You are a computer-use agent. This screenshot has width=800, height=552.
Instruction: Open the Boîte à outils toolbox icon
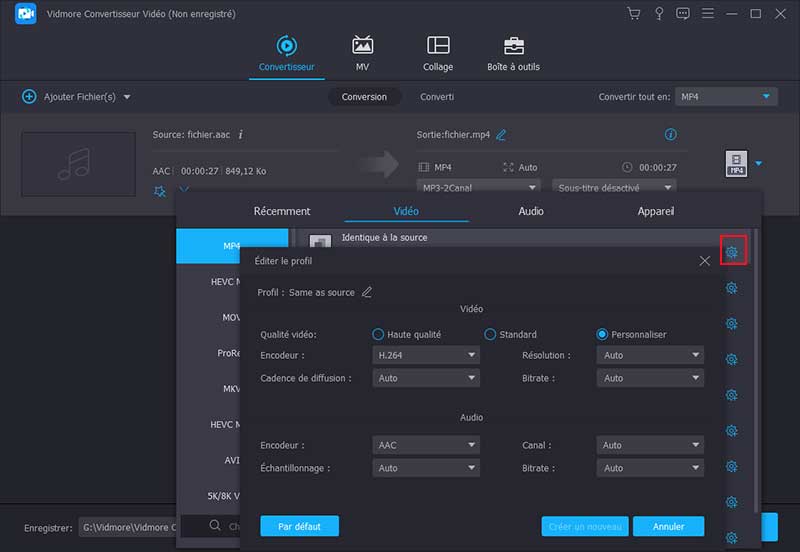(x=514, y=46)
